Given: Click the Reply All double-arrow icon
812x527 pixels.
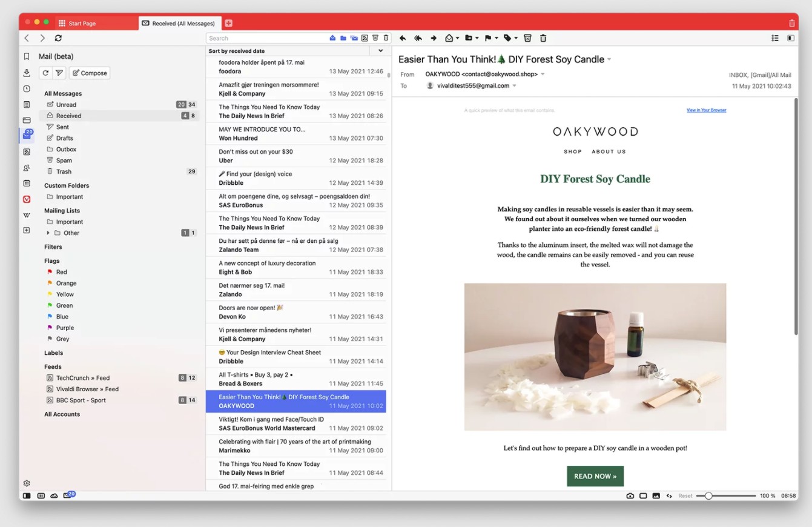Looking at the screenshot, I should 418,38.
